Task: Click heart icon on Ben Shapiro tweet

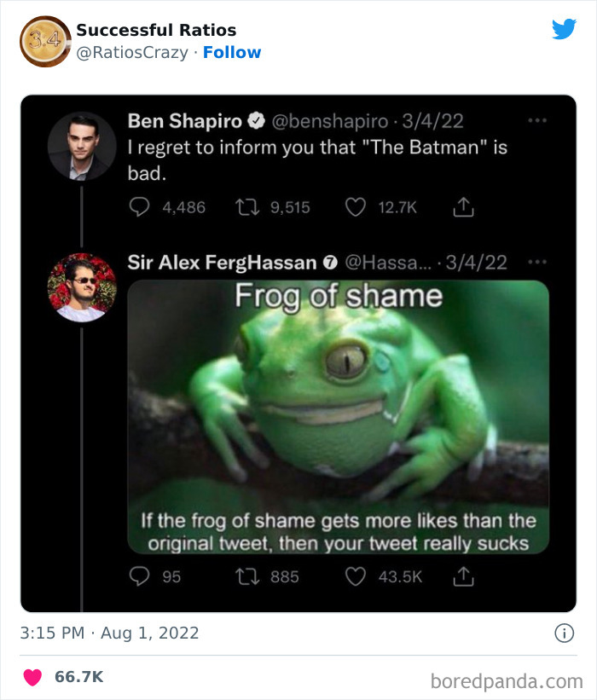Action: [x=356, y=207]
